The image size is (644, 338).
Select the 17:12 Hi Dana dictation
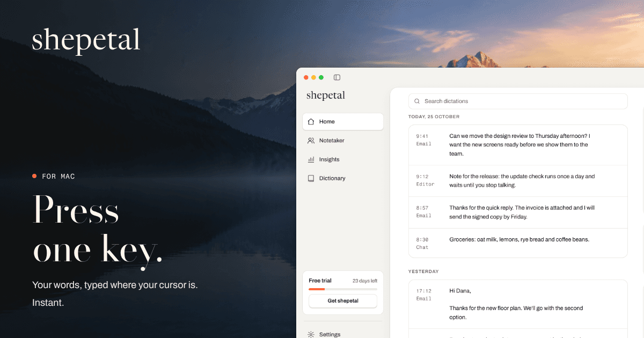518,304
